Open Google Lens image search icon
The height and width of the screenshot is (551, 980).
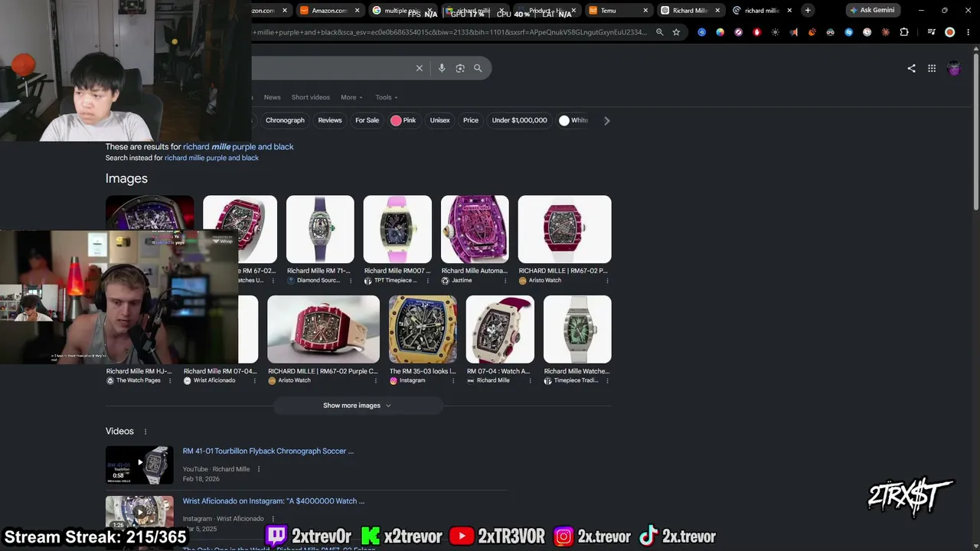(460, 68)
